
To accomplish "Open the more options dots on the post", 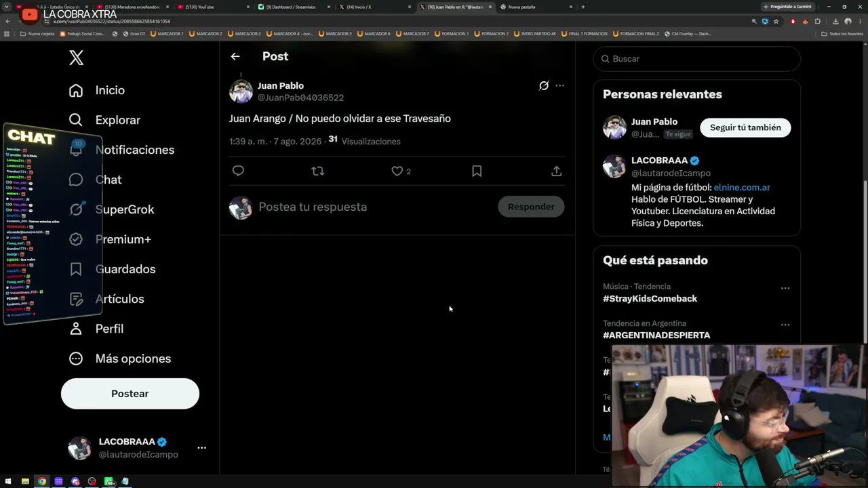I will pyautogui.click(x=559, y=85).
